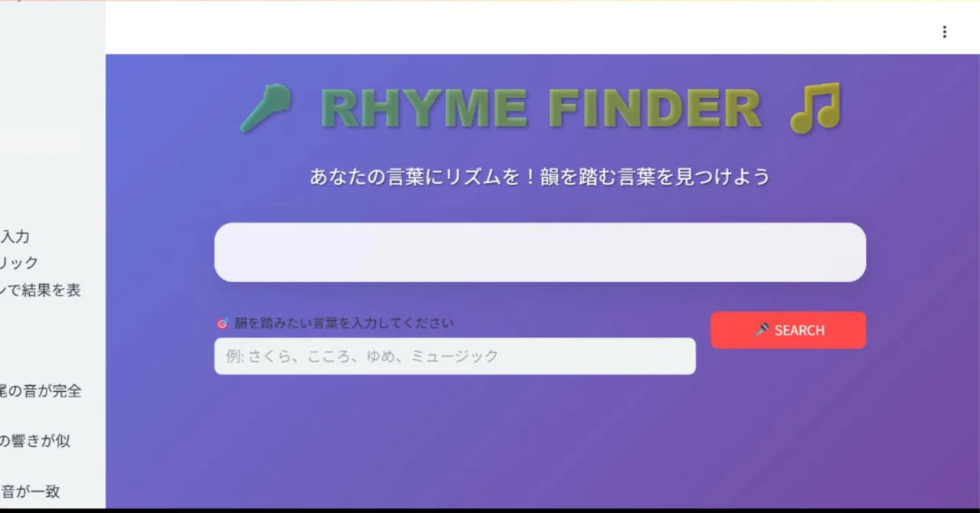The width and height of the screenshot is (980, 513).
Task: Open the three-dot app menu
Action: pos(944,31)
